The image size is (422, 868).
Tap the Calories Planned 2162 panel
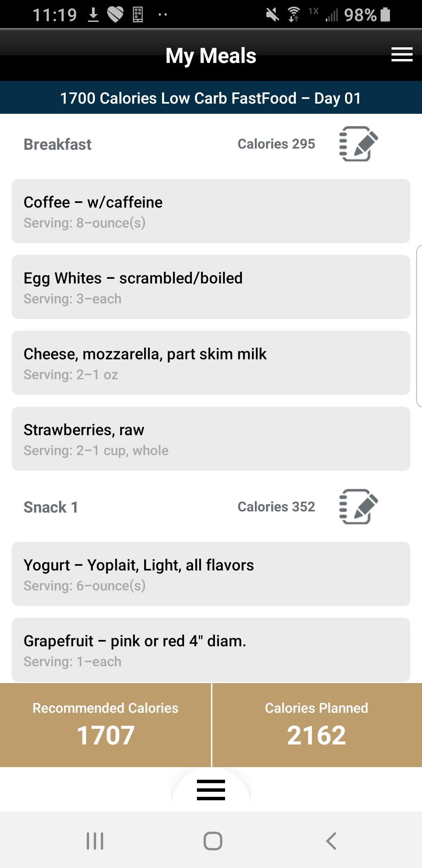click(317, 725)
